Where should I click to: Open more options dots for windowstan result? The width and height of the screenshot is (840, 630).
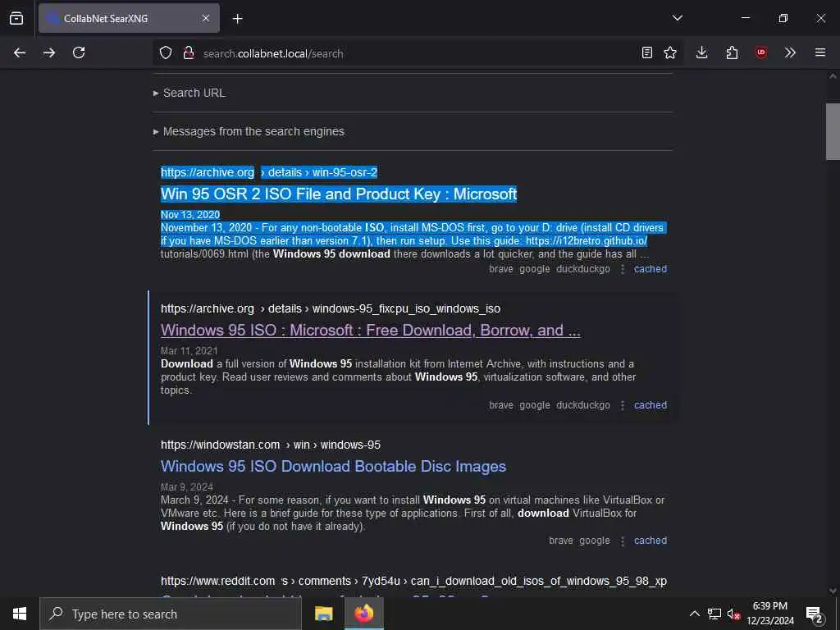click(x=623, y=541)
